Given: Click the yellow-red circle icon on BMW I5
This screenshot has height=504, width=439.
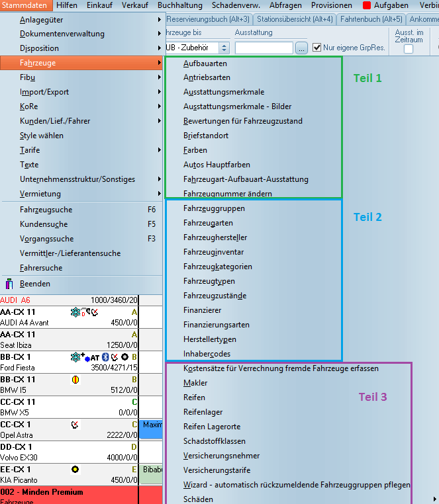Looking at the screenshot, I should pos(75,380).
